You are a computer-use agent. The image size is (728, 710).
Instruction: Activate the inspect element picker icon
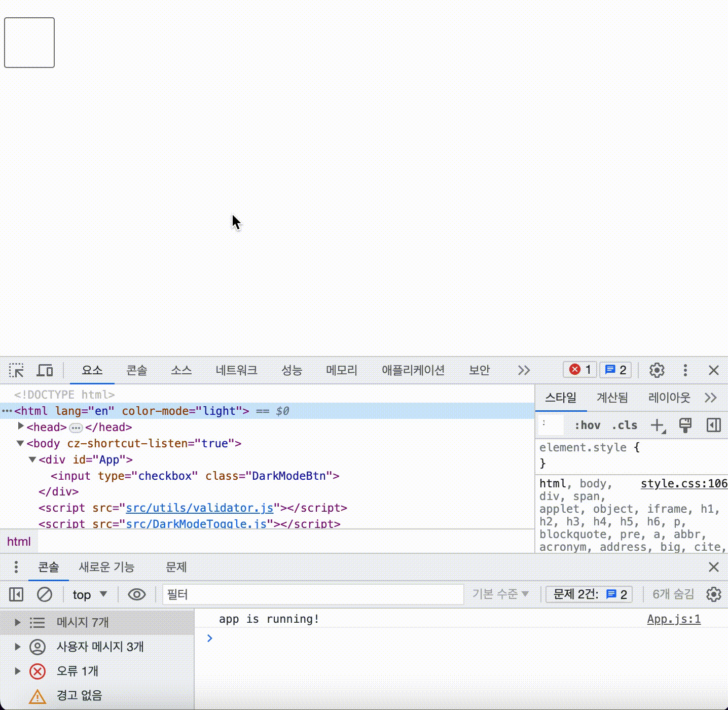click(x=16, y=370)
